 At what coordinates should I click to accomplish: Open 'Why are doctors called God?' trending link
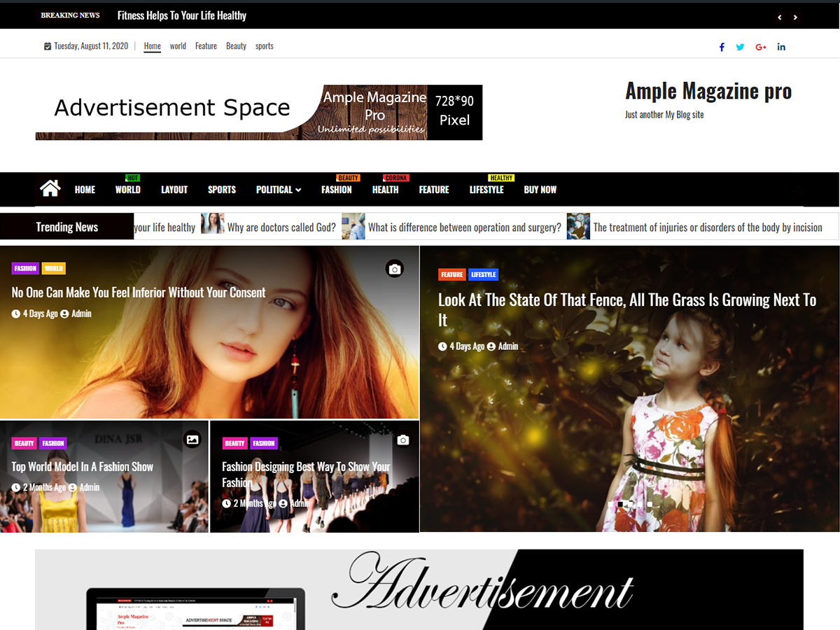281,227
